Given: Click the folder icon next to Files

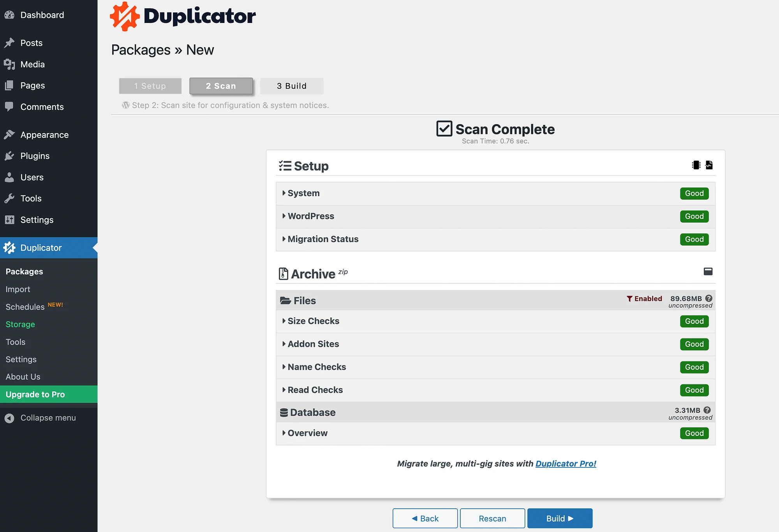Looking at the screenshot, I should coord(285,300).
